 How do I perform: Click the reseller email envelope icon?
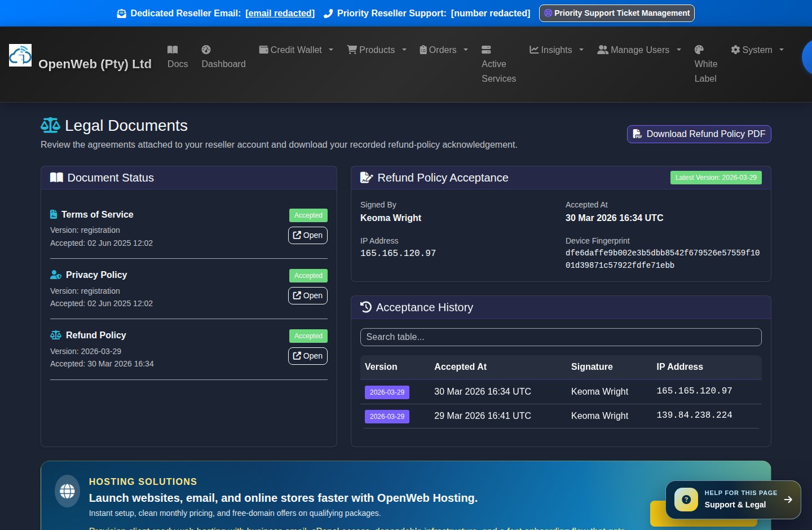[121, 14]
